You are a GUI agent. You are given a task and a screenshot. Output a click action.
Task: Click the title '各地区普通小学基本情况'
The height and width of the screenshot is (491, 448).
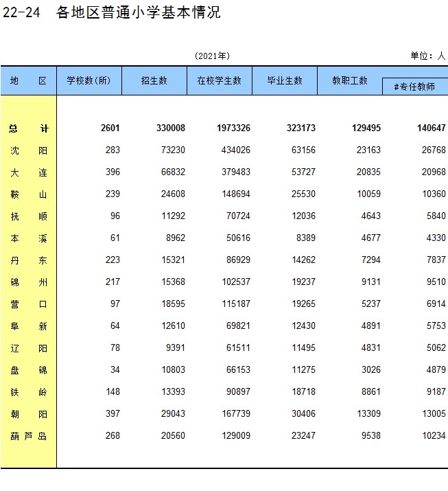click(139, 12)
